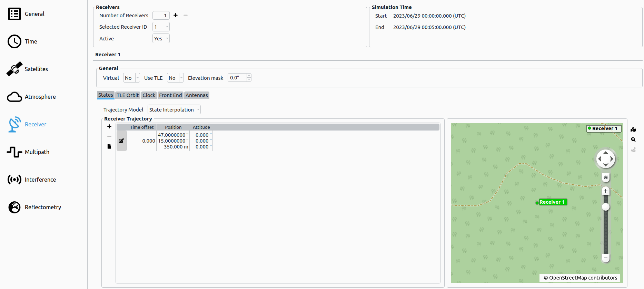Add a new trajectory state
This screenshot has width=644, height=289.
coord(109,126)
